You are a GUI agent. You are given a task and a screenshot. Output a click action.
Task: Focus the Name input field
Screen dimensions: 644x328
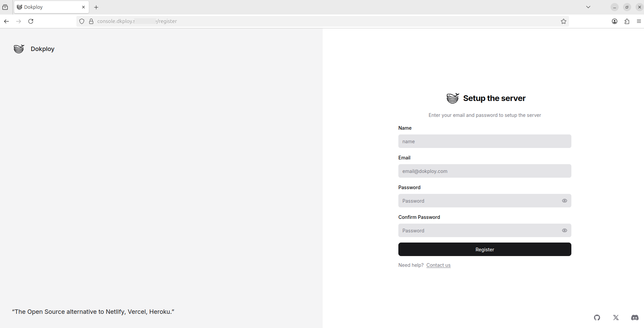(485, 141)
